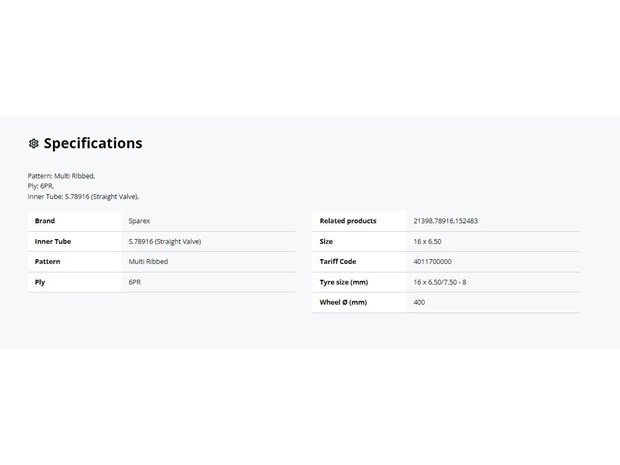The width and height of the screenshot is (620, 465).
Task: Click the Sparex brand value
Action: tap(139, 221)
